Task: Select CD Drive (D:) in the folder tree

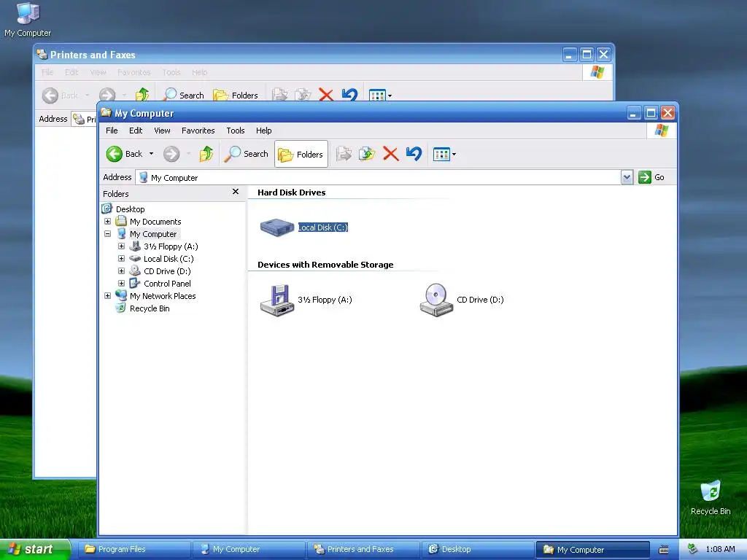Action: [x=167, y=271]
